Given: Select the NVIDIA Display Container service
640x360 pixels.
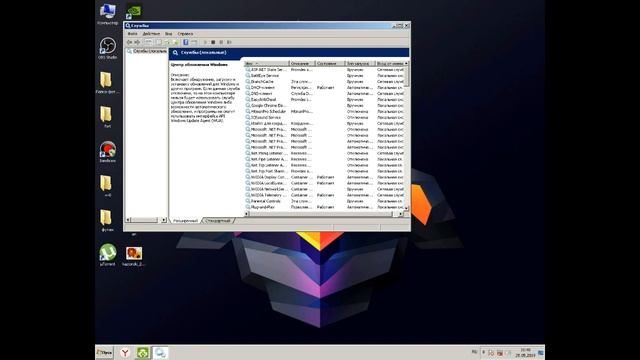Looking at the screenshot, I should pos(324,177).
